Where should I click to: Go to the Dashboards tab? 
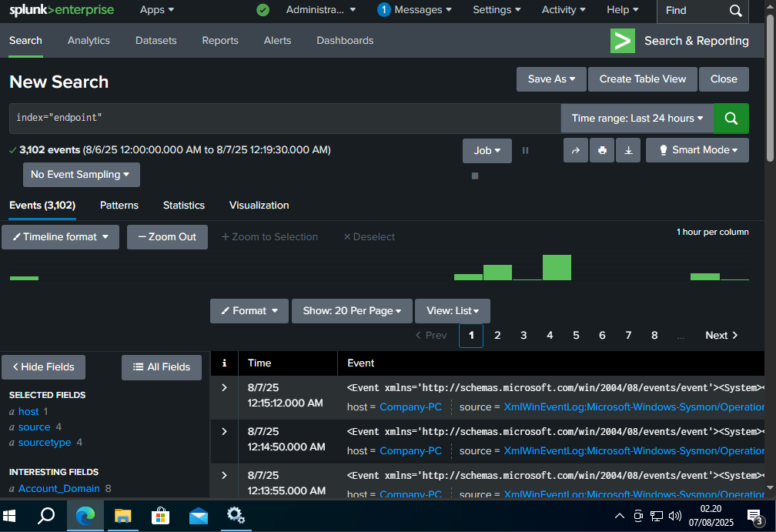pyautogui.click(x=345, y=41)
